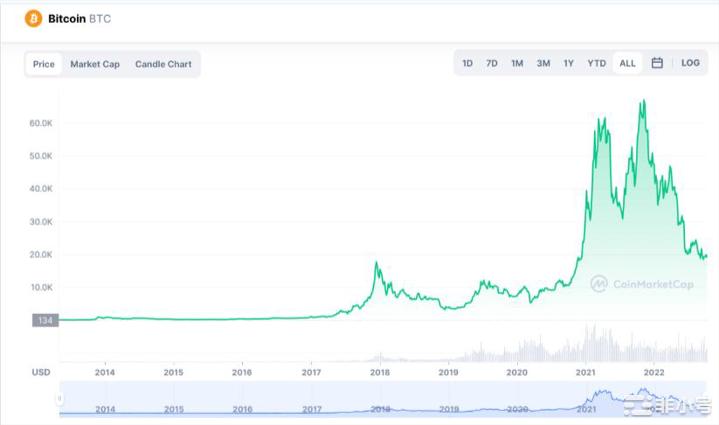Open the Candle Chart tab
This screenshot has width=719, height=425.
pos(163,64)
